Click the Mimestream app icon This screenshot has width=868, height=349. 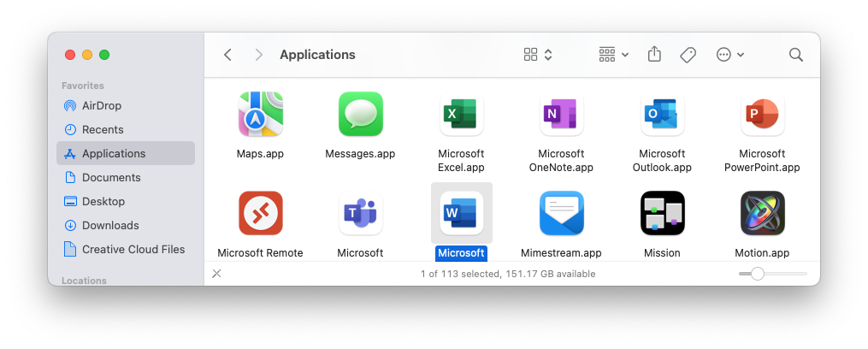coord(561,214)
